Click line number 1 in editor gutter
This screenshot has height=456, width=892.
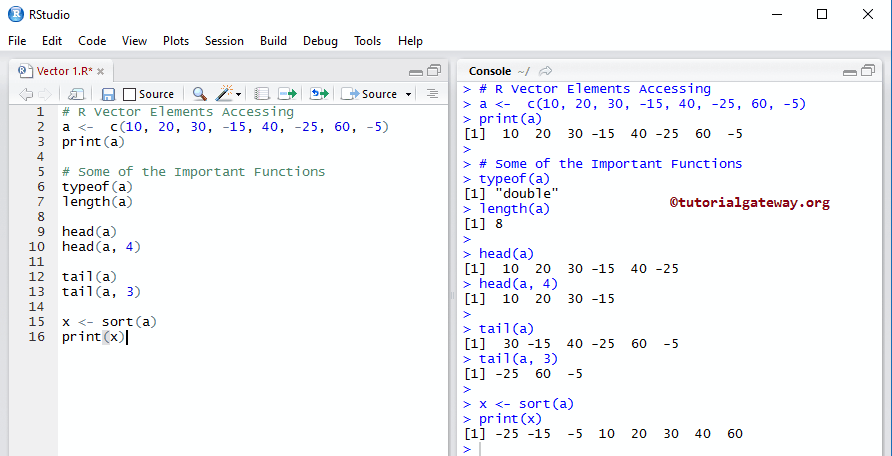coord(40,112)
